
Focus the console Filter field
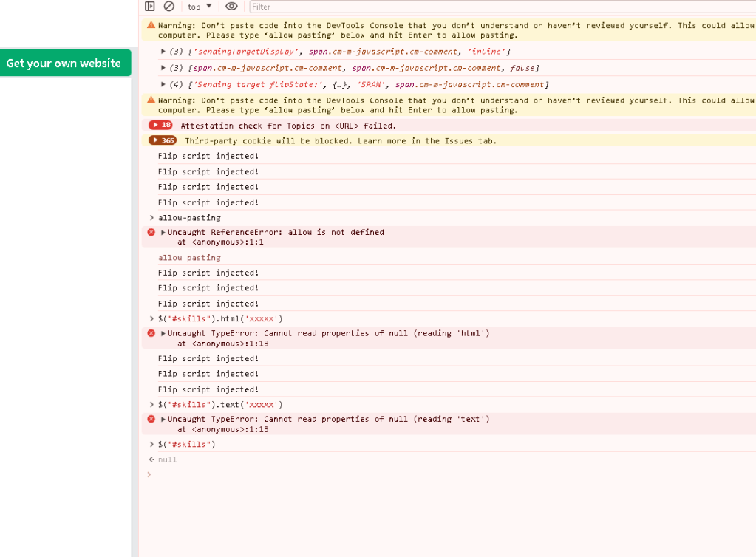pos(503,7)
